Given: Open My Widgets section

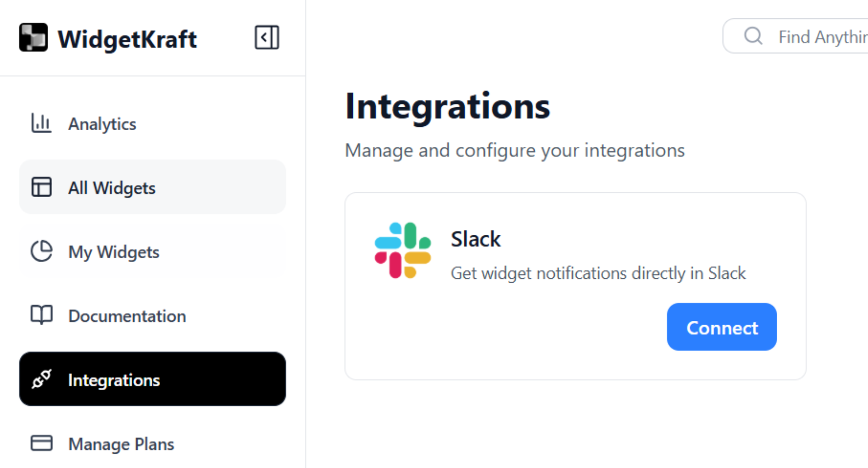Looking at the screenshot, I should coord(114,252).
